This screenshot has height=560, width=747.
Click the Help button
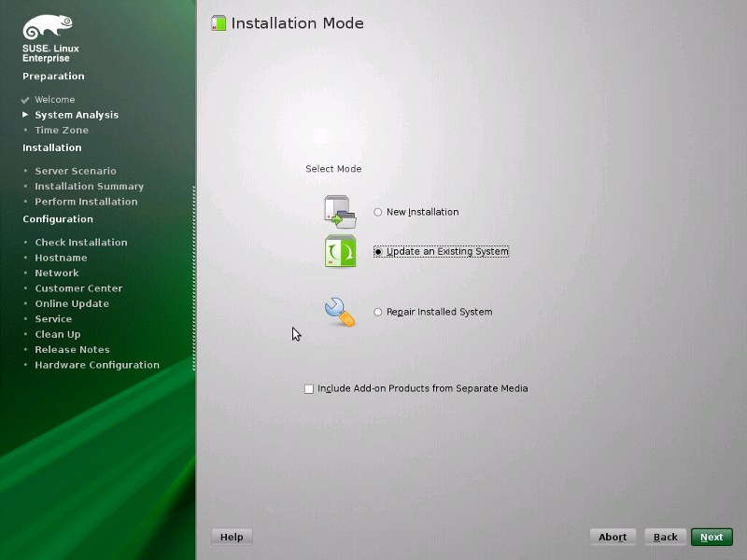[x=232, y=536]
